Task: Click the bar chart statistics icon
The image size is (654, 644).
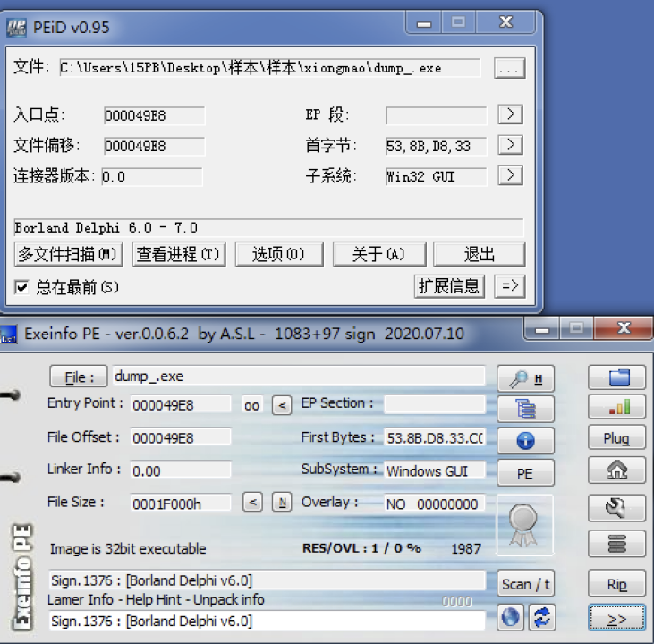Action: [x=616, y=407]
